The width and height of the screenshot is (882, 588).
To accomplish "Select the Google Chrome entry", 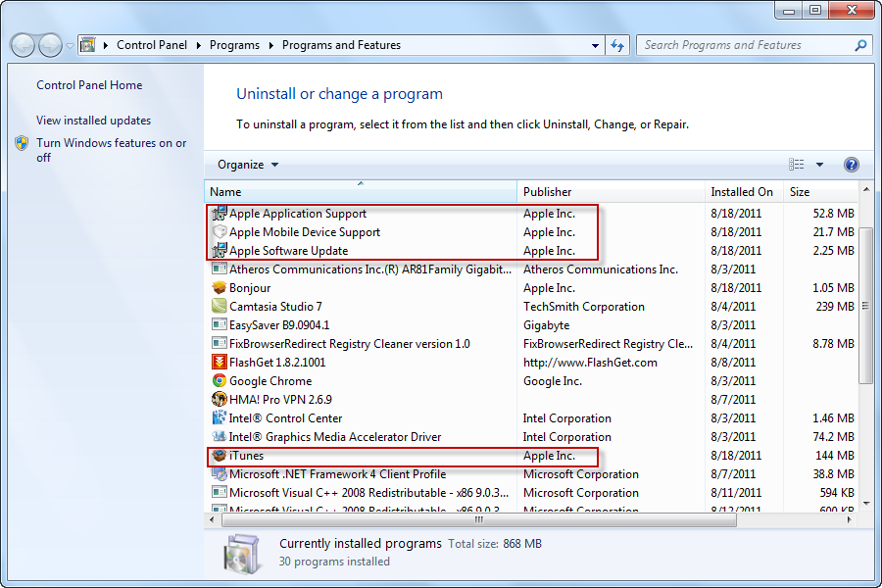I will 531,381.
